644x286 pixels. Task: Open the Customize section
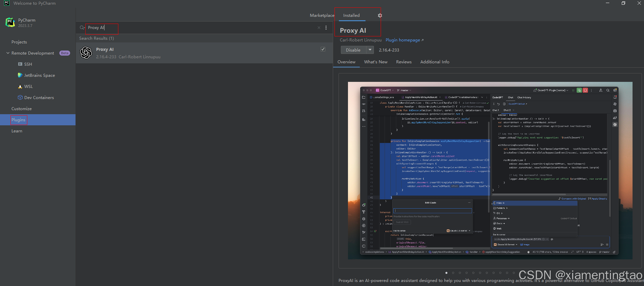22,109
